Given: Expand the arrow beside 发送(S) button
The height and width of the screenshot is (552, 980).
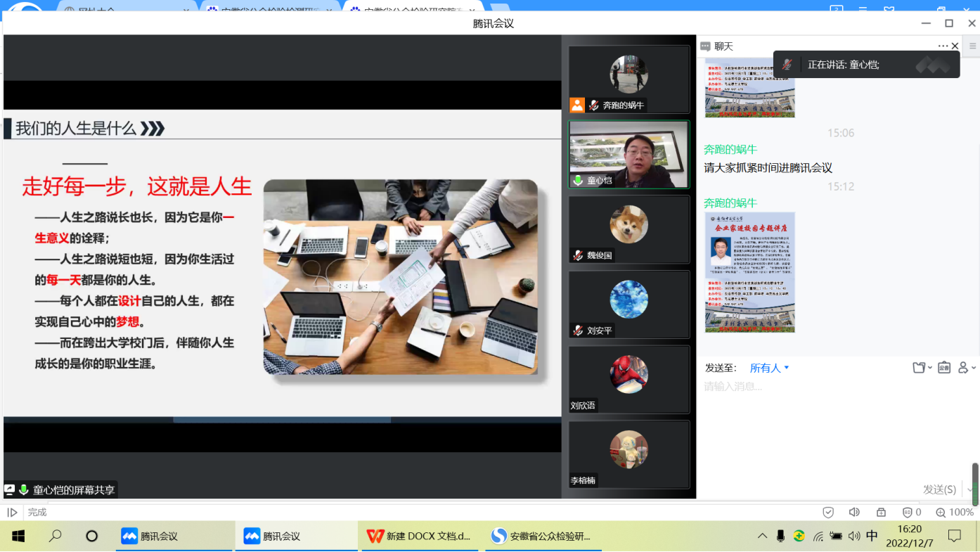Looking at the screenshot, I should click(x=969, y=489).
